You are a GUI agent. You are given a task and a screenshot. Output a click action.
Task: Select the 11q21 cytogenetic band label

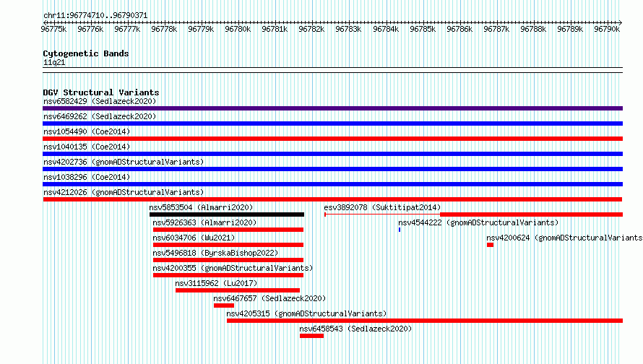[54, 62]
